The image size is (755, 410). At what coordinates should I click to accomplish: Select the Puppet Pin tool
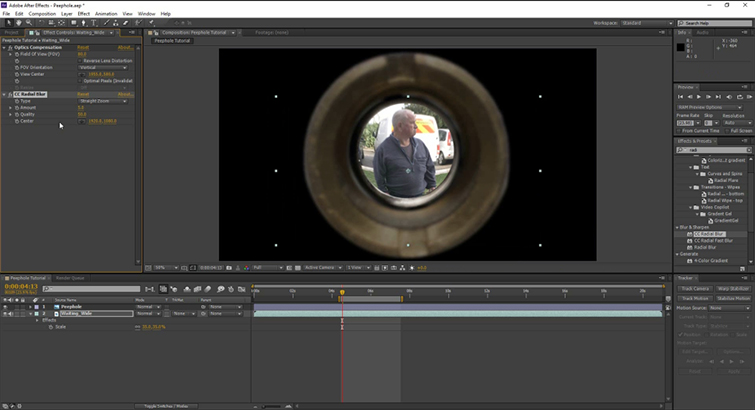151,23
